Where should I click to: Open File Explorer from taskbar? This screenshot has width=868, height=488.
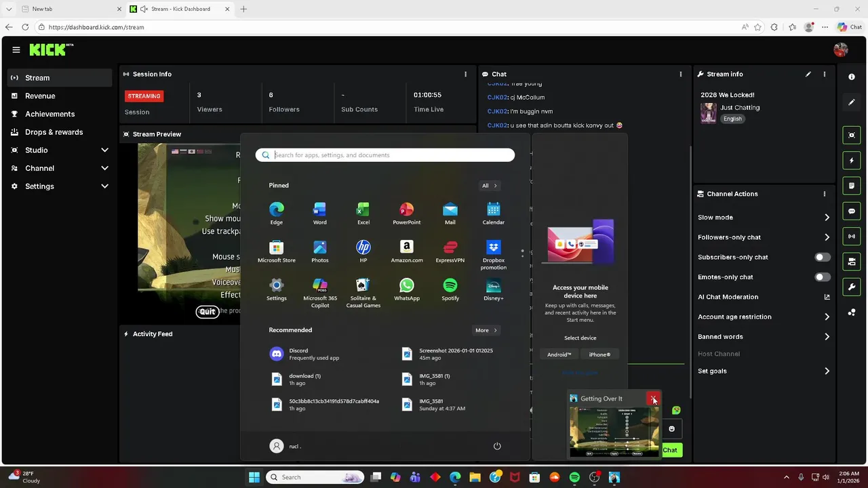(x=475, y=477)
